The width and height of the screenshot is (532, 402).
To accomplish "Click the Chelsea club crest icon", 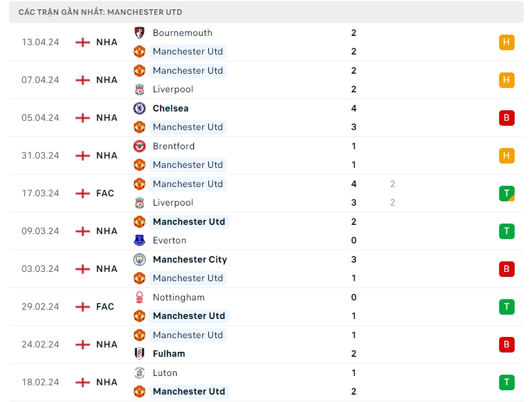I will (x=140, y=108).
